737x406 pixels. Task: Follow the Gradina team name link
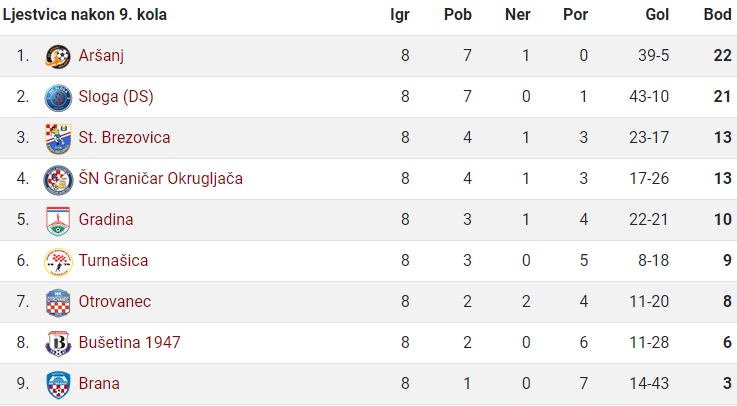(106, 219)
